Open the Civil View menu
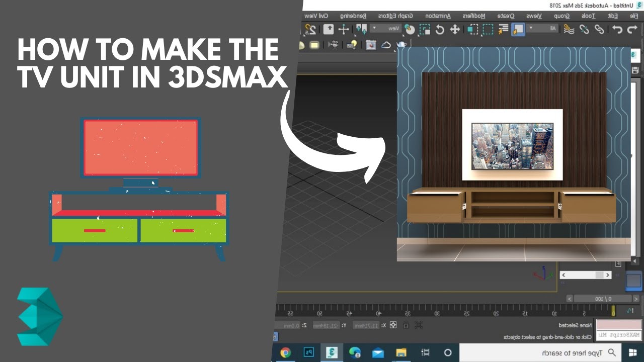Viewport: 644px width, 362px height. tap(316, 16)
